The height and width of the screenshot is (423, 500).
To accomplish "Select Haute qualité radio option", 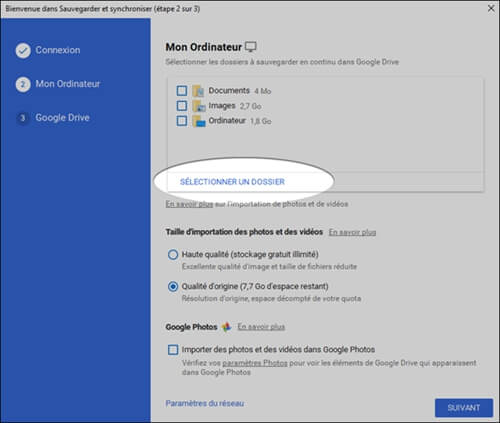I will click(173, 255).
